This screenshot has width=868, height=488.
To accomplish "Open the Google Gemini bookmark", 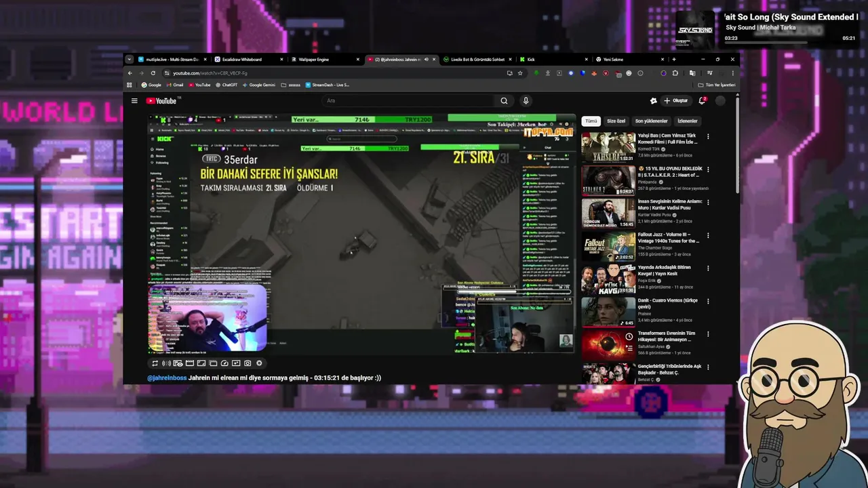I will (x=259, y=85).
